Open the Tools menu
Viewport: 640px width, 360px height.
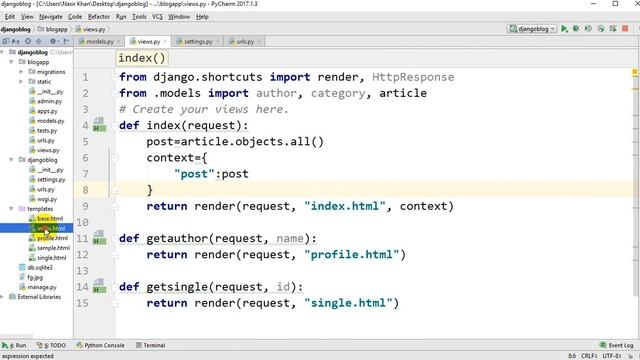tap(139, 17)
